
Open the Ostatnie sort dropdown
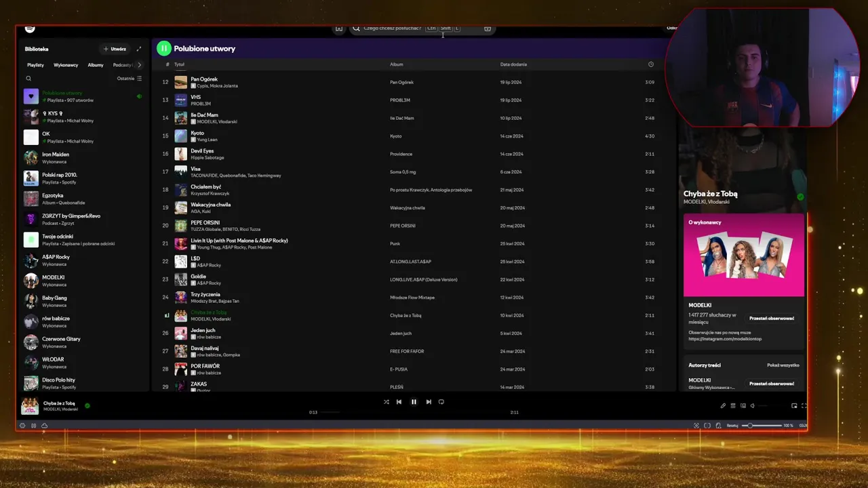click(x=129, y=79)
